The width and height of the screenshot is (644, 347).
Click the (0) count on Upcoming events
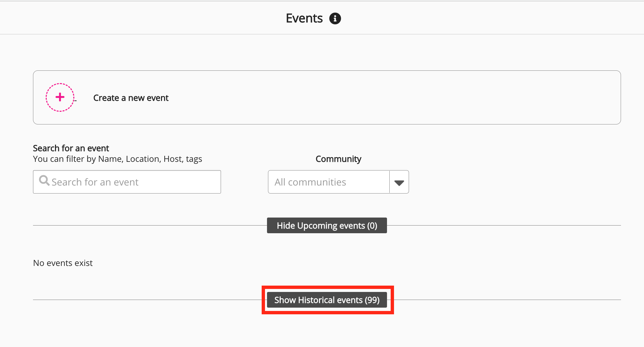[x=372, y=226]
